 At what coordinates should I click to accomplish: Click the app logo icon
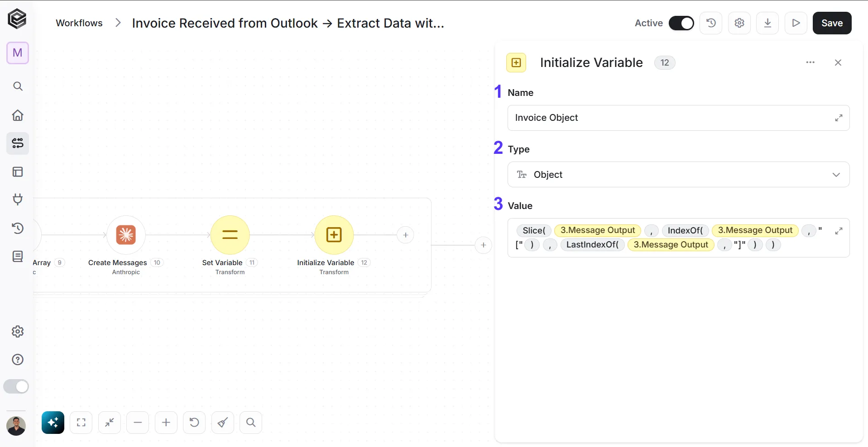pos(17,19)
